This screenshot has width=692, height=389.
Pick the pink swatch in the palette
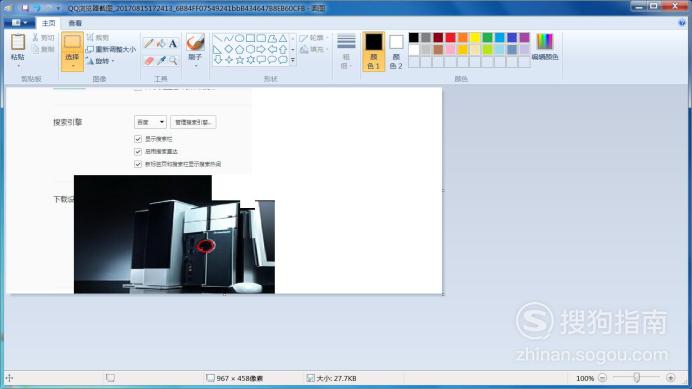pyautogui.click(x=451, y=49)
